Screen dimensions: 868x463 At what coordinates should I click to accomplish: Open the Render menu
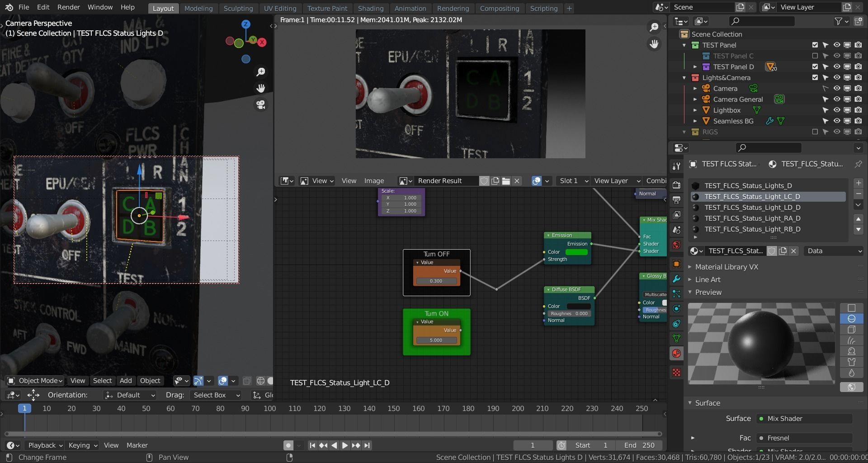click(x=68, y=7)
